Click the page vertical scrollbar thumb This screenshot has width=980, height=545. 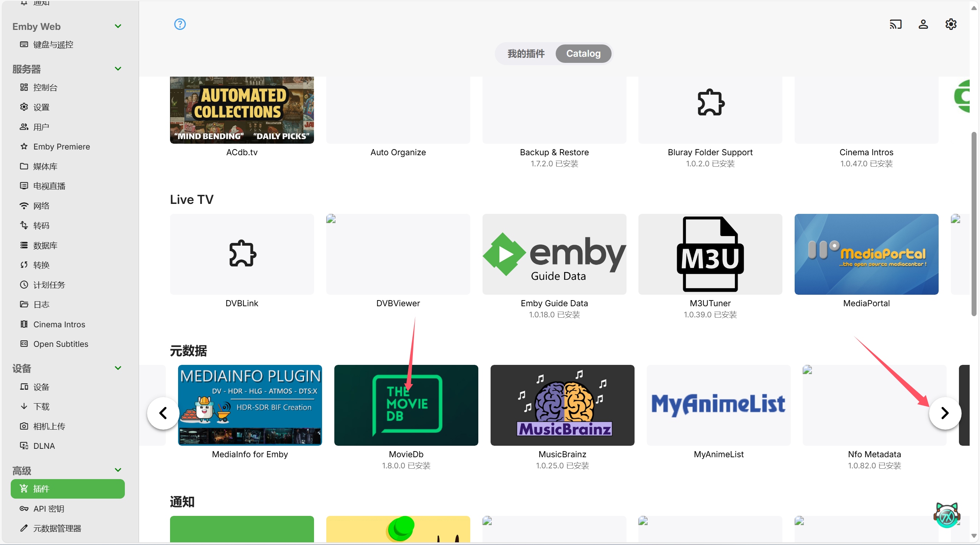[973, 224]
